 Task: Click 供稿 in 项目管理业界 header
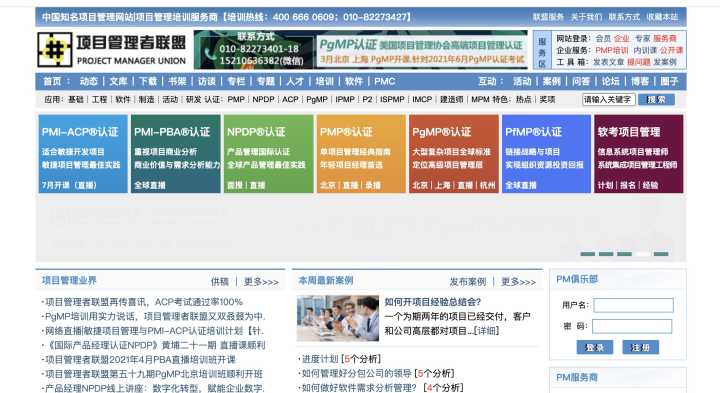[219, 281]
